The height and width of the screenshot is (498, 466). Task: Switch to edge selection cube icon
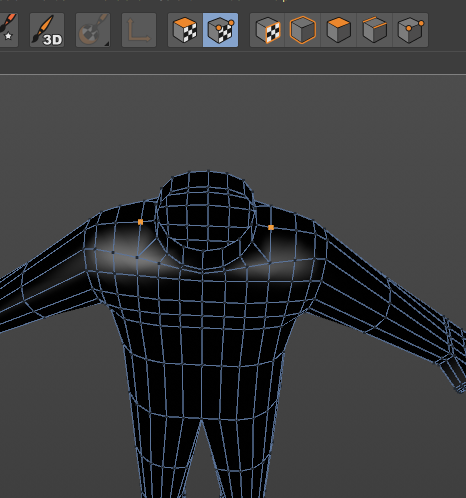375,30
